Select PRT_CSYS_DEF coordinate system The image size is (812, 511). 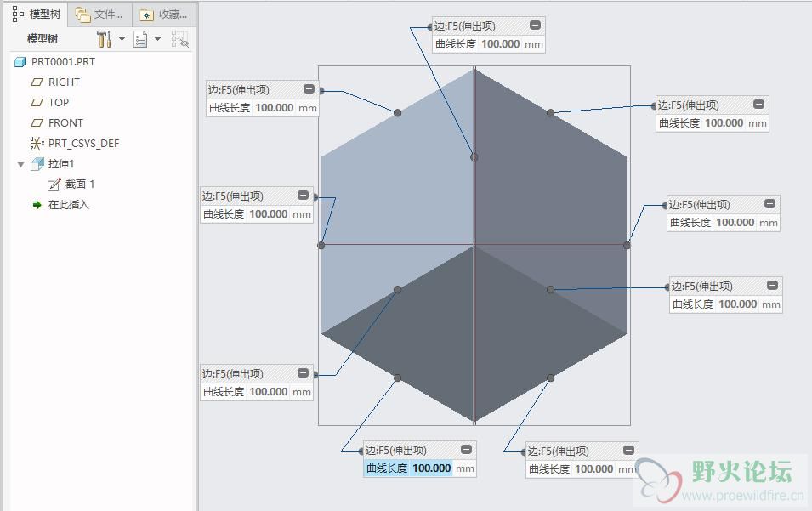tap(83, 144)
